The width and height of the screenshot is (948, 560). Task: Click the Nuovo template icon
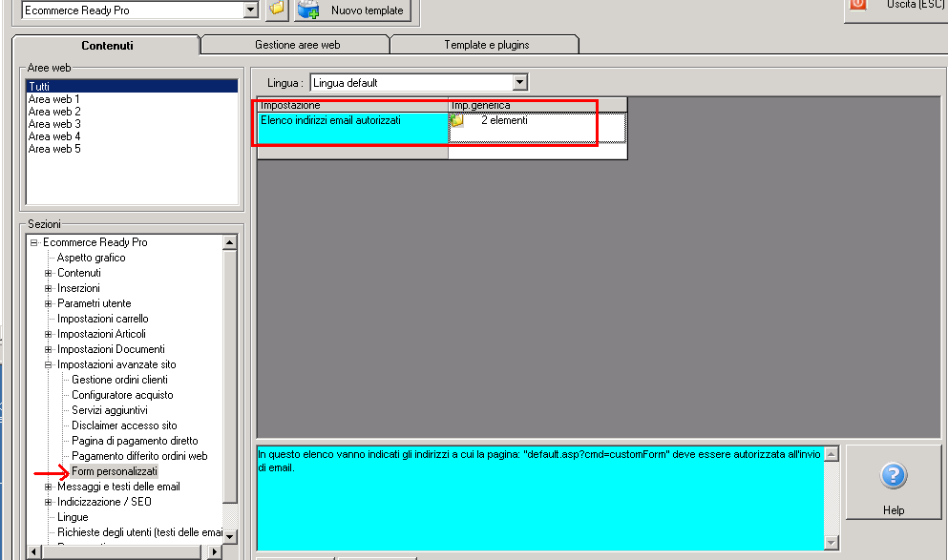tap(309, 9)
